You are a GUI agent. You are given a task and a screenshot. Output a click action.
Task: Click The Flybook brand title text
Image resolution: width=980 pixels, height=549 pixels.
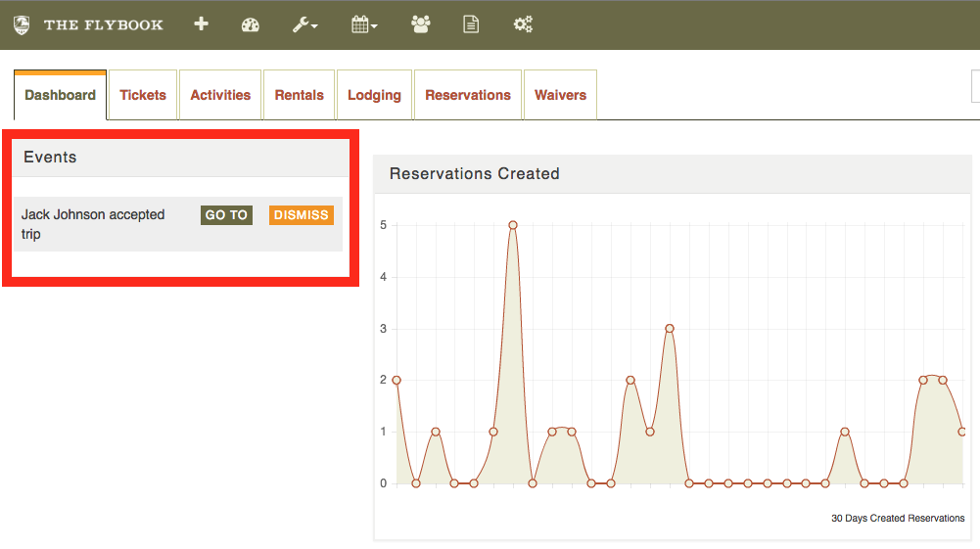point(103,25)
